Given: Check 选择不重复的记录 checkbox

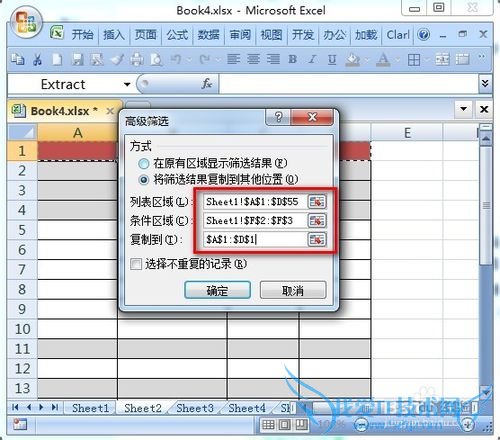Looking at the screenshot, I should pos(136,264).
